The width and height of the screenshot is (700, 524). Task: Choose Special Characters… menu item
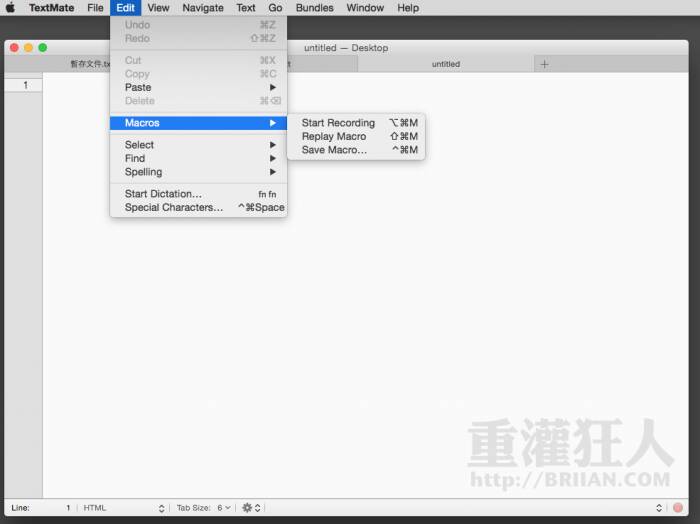pos(198,207)
